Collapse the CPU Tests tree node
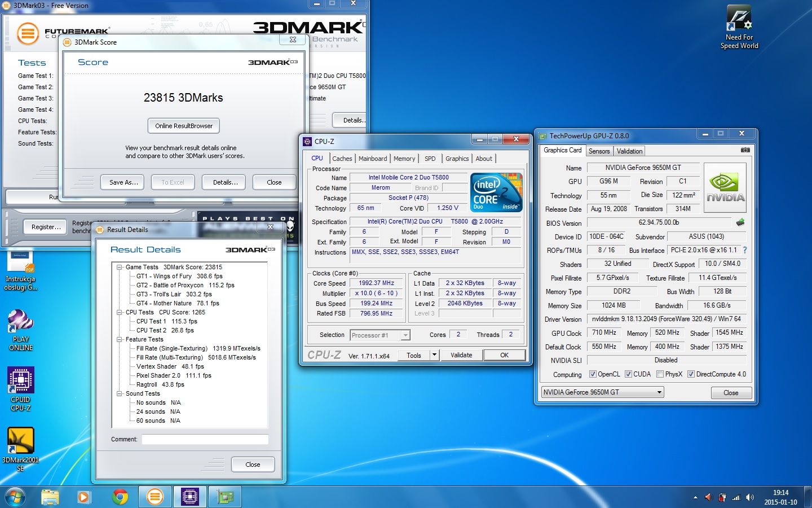Screen dimensions: 812x508 pos(120,312)
